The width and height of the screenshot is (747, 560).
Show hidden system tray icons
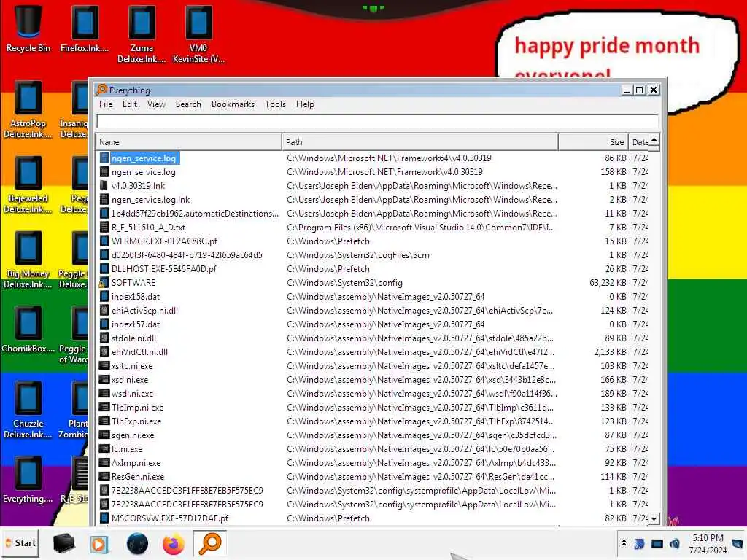point(624,543)
